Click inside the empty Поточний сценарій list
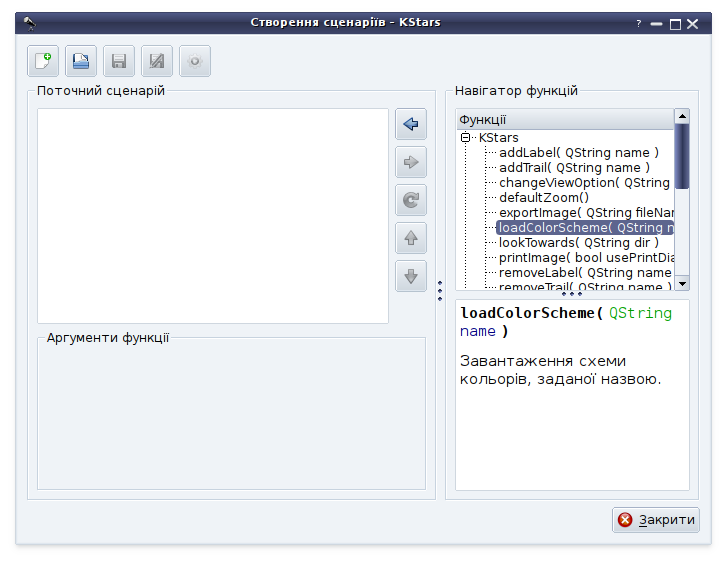Image resolution: width=727 pixels, height=563 pixels. pos(212,215)
